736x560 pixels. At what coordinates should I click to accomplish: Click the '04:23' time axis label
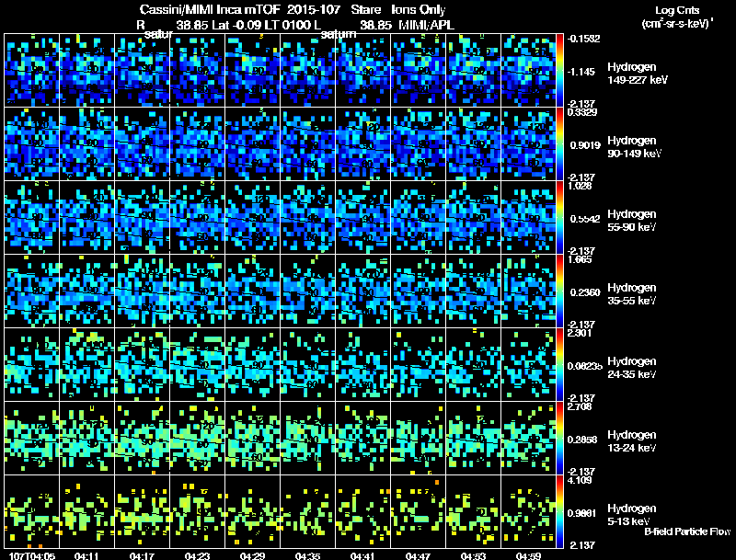click(x=197, y=555)
